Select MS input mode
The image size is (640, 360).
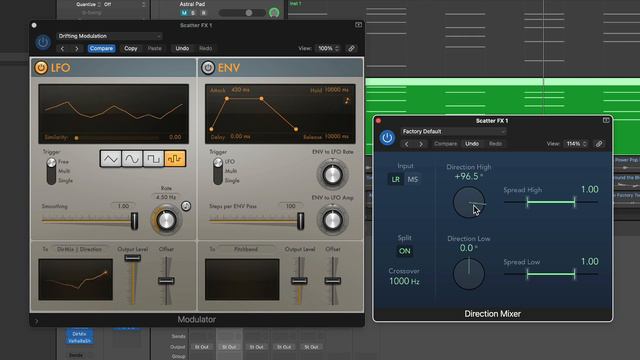click(413, 179)
